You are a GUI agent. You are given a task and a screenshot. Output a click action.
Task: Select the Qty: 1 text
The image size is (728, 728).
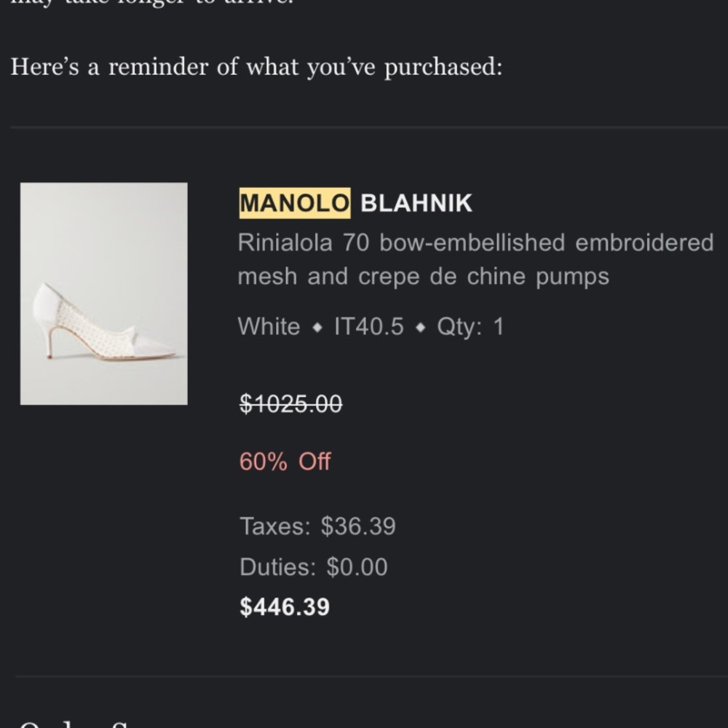coord(470,326)
